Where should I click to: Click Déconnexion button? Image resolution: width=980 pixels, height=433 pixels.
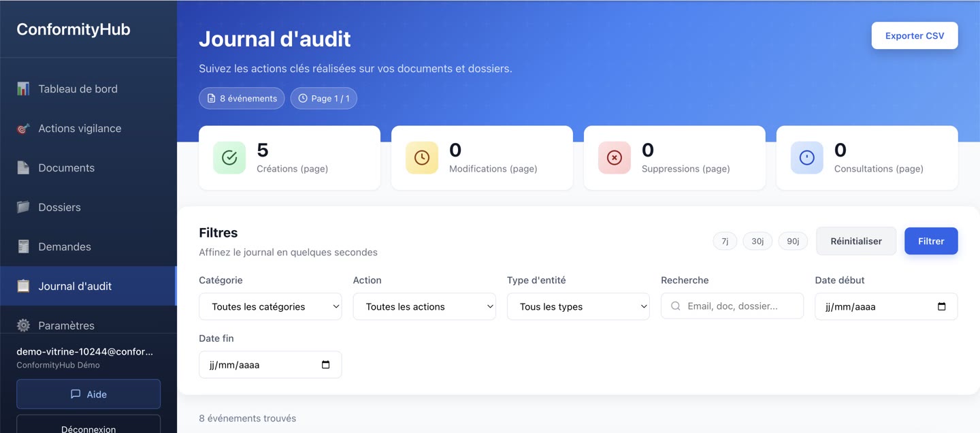click(x=88, y=425)
